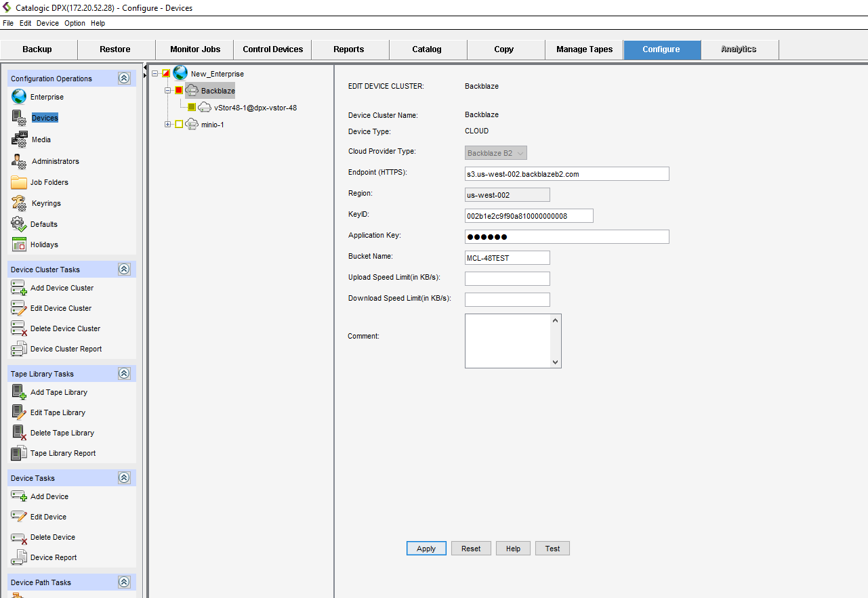The width and height of the screenshot is (868, 598).
Task: Click the Reset button
Action: 471,549
